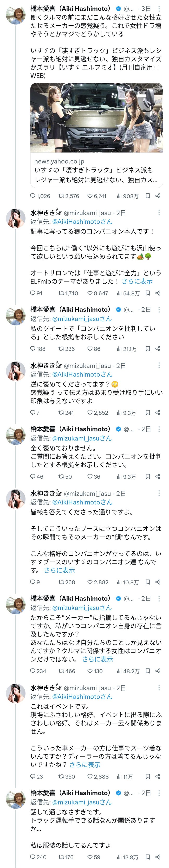Screen dimensions: 169x868
Task: Share the tweet with 48.2万 views
Action: click(158, 671)
